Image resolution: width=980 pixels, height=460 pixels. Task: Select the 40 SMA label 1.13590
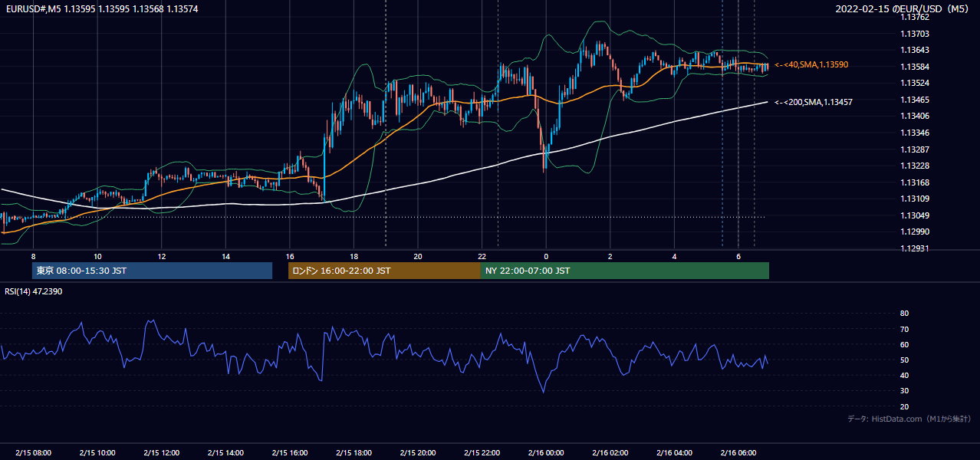click(x=811, y=65)
